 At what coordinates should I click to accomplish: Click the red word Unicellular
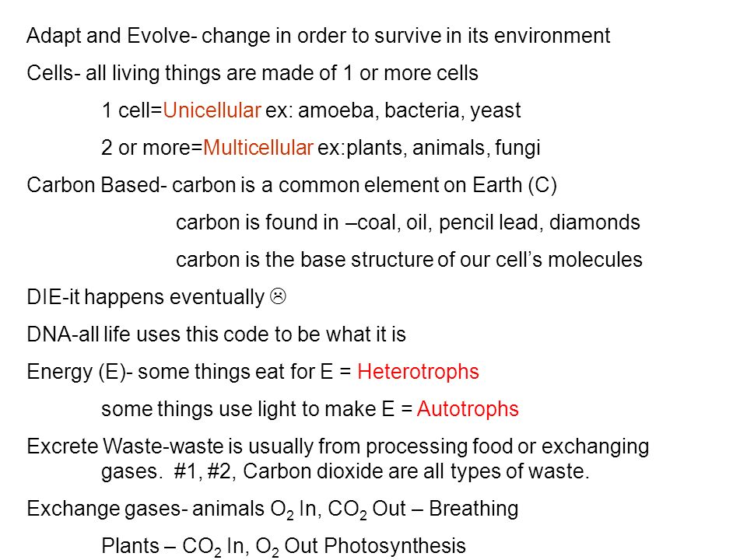[x=212, y=110]
